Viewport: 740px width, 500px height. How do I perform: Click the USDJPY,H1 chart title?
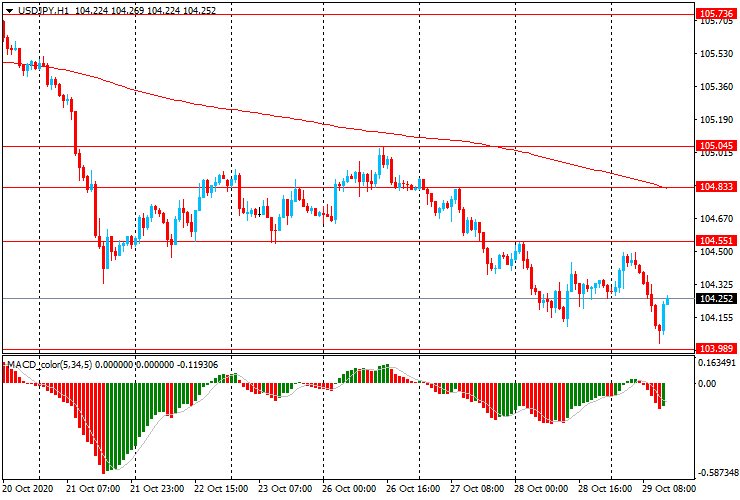pos(42,10)
